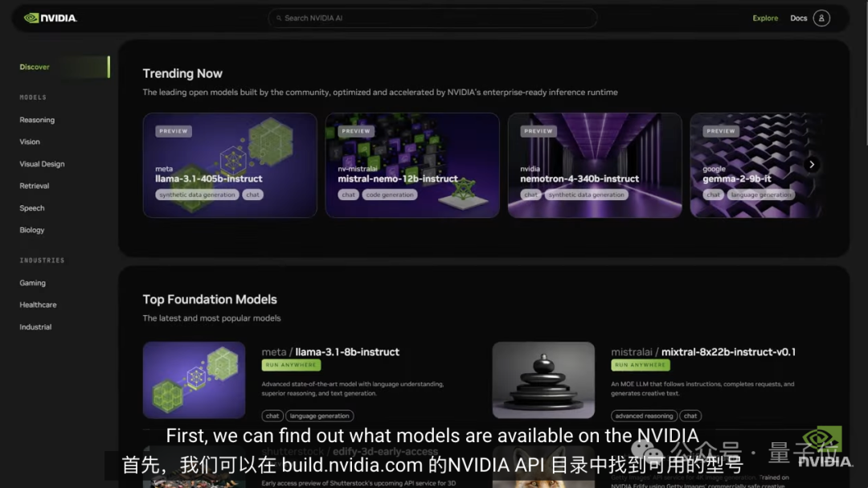Click 'The latest and most popular models' text
The image size is (868, 488).
[211, 318]
